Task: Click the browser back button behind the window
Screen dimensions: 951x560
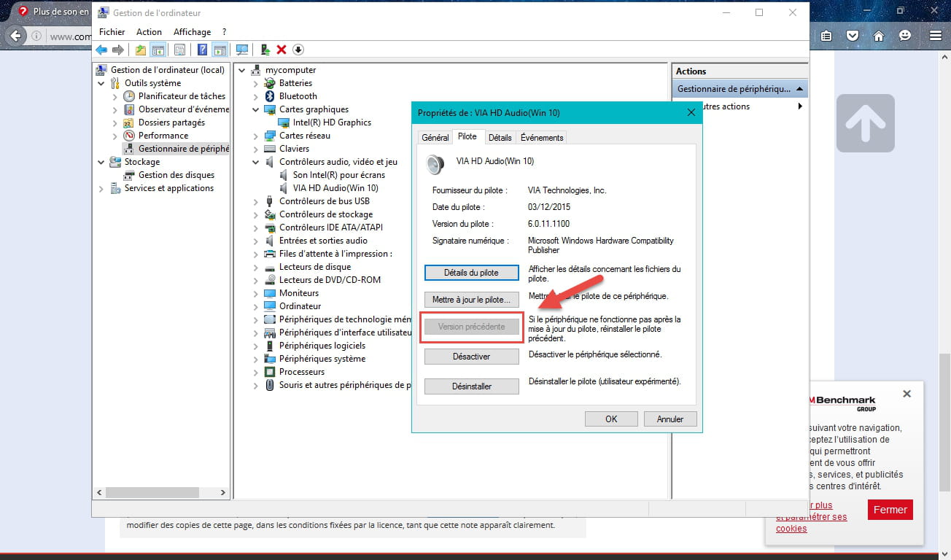Action: 16,36
